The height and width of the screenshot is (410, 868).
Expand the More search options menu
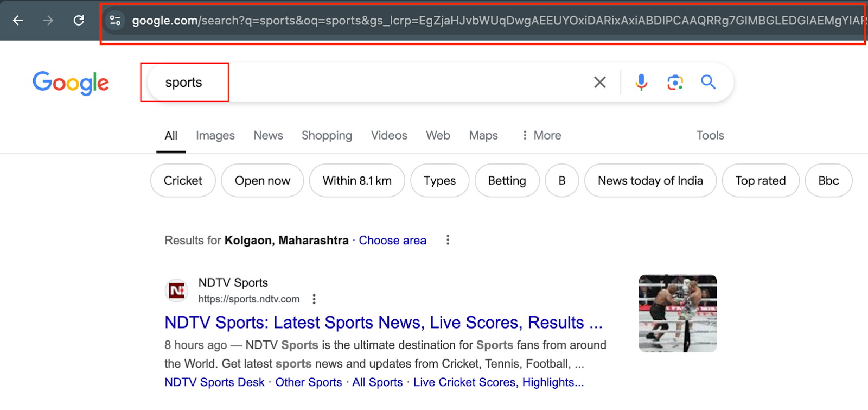click(541, 135)
